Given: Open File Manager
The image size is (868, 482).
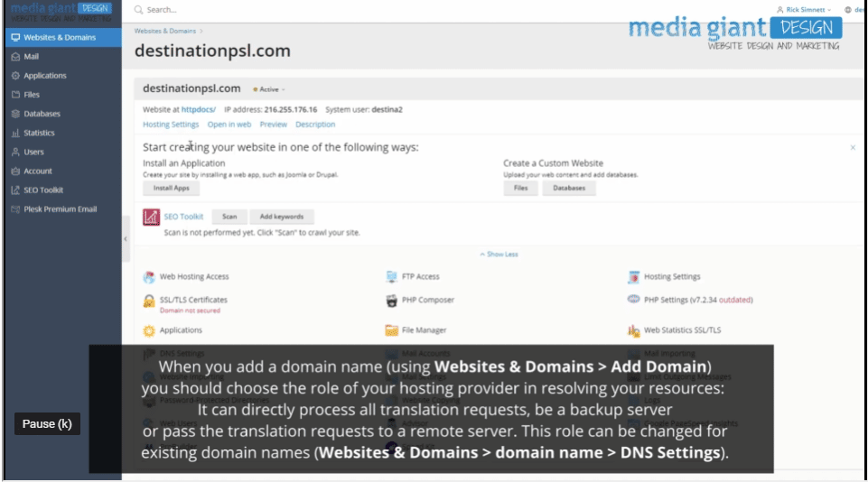Looking at the screenshot, I should pyautogui.click(x=424, y=330).
